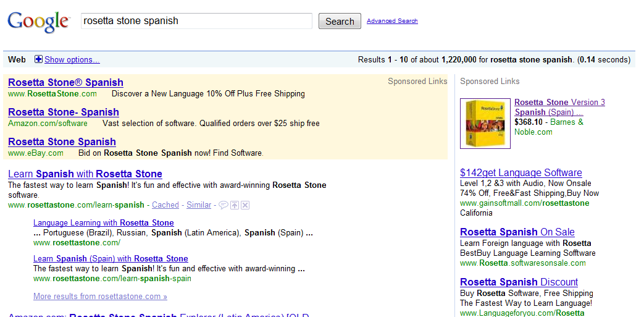
Task: Open the Rosetta Spanish Discount ad
Action: [x=519, y=282]
